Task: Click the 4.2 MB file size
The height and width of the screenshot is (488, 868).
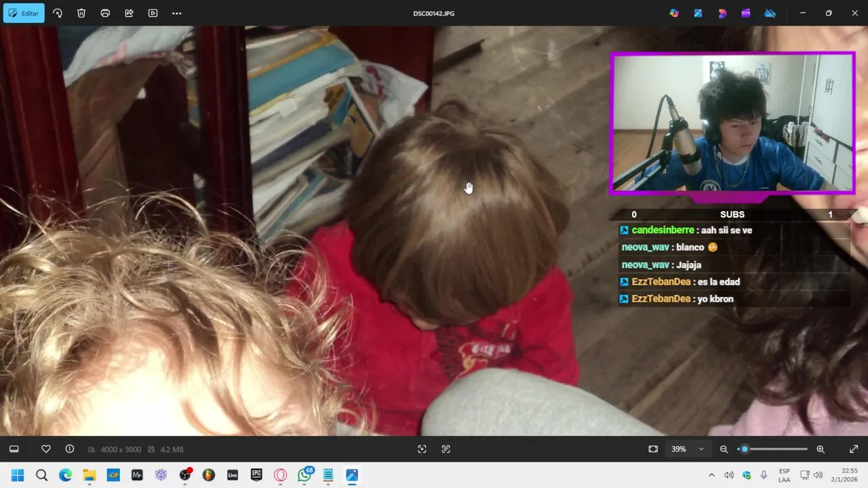Action: pyautogui.click(x=172, y=449)
